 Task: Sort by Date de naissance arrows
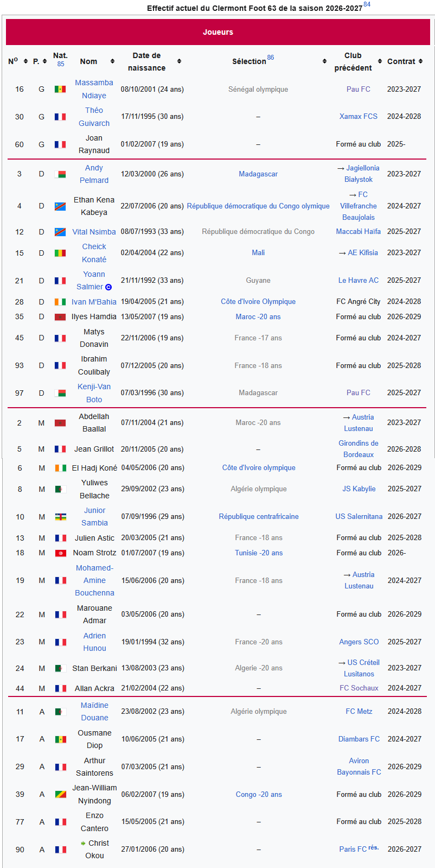pyautogui.click(x=179, y=61)
